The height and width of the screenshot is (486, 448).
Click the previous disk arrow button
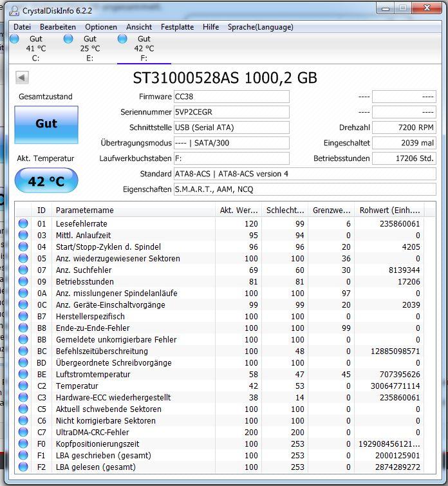22,77
